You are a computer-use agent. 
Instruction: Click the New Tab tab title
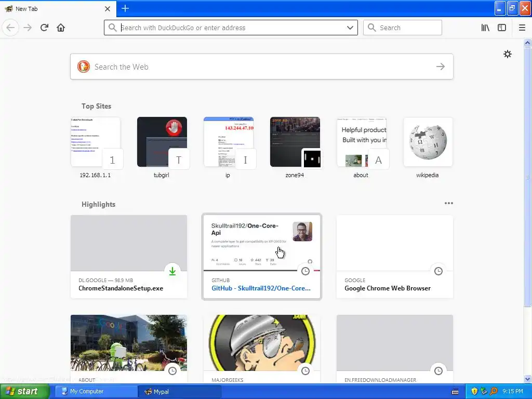tap(26, 9)
